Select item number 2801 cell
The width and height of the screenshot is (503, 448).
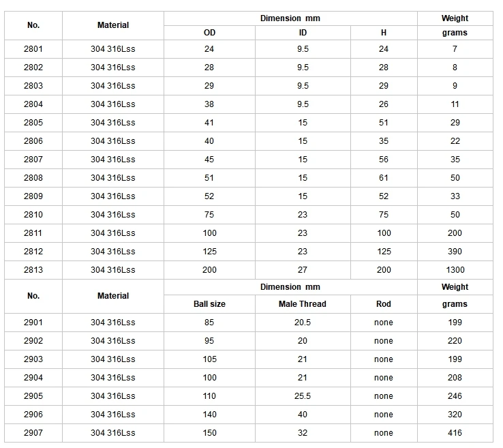pyautogui.click(x=33, y=49)
